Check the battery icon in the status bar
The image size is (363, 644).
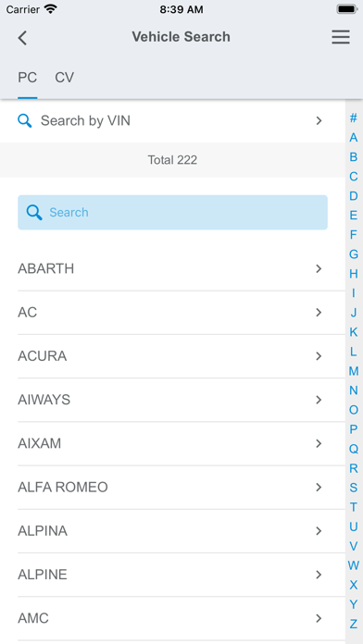(x=346, y=9)
